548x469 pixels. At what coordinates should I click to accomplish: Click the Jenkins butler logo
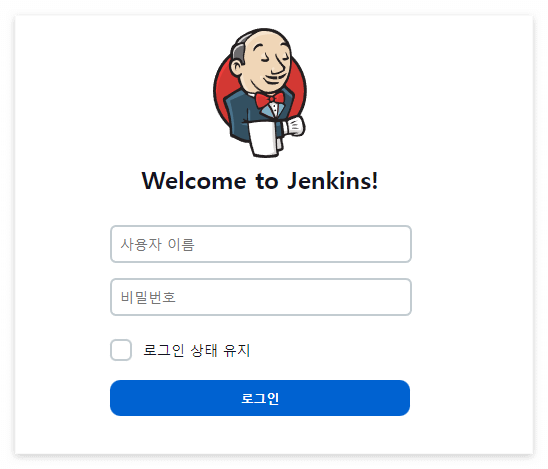pos(260,93)
